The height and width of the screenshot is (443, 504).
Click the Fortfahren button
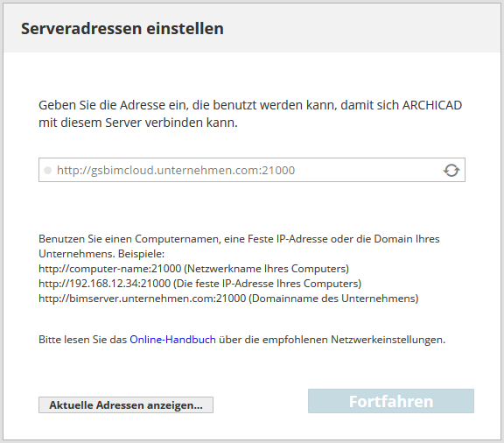(391, 401)
